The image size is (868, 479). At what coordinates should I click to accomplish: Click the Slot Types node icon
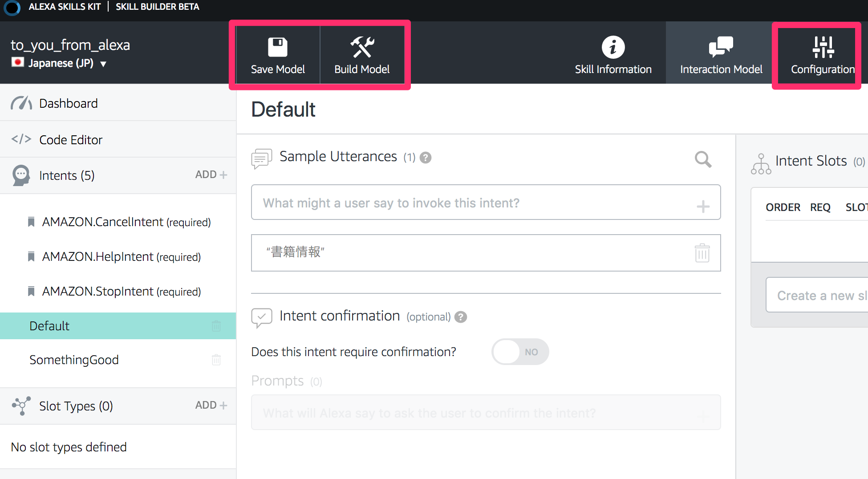pos(21,406)
